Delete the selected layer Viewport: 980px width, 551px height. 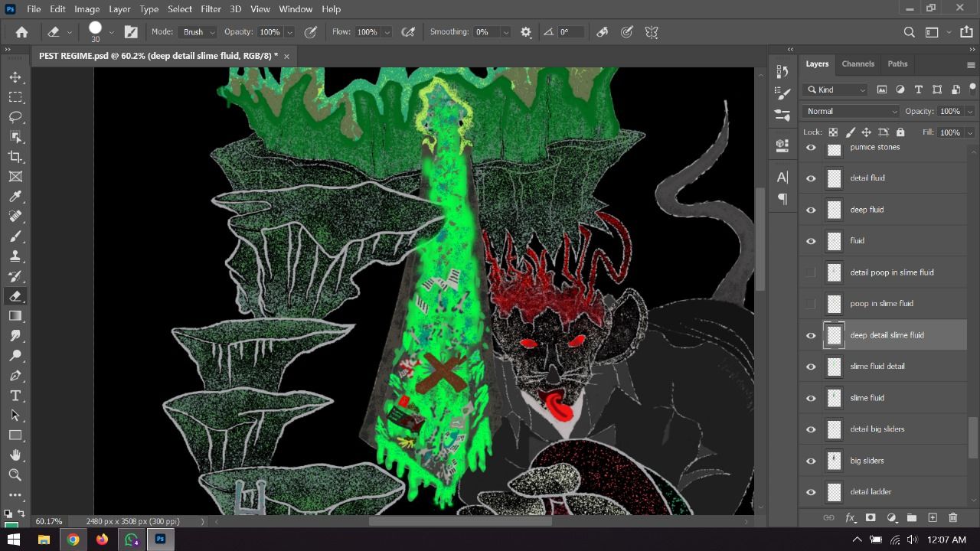[x=953, y=518]
